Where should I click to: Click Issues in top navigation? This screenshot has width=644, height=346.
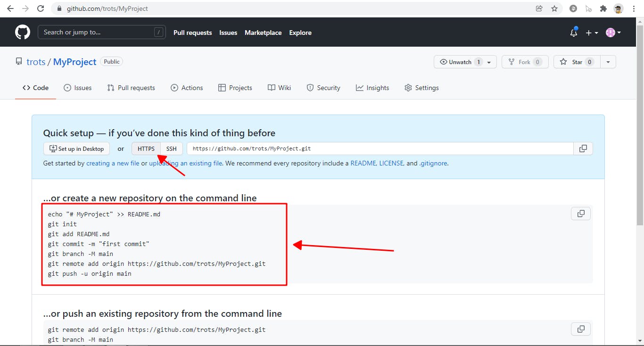click(228, 33)
